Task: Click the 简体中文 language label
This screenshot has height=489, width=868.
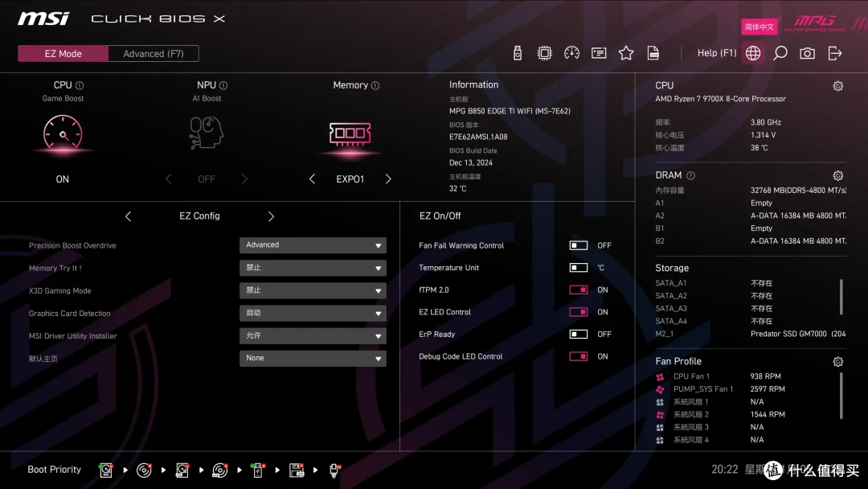Action: click(x=759, y=27)
